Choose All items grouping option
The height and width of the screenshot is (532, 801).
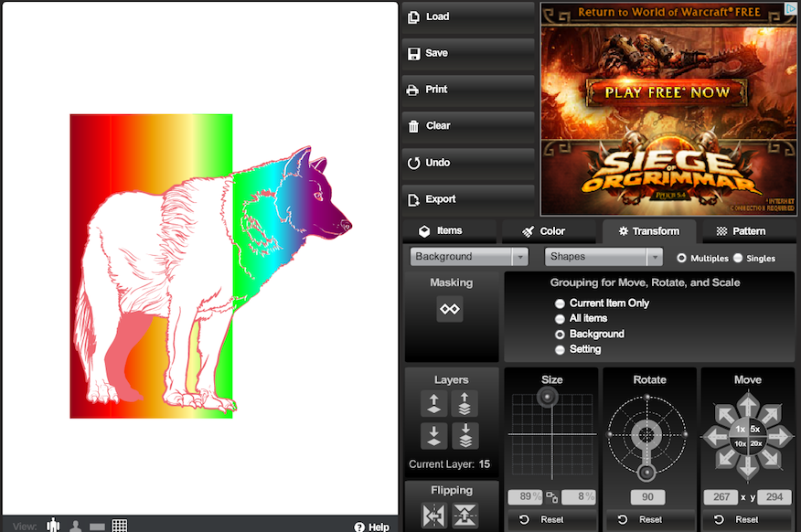(x=560, y=319)
